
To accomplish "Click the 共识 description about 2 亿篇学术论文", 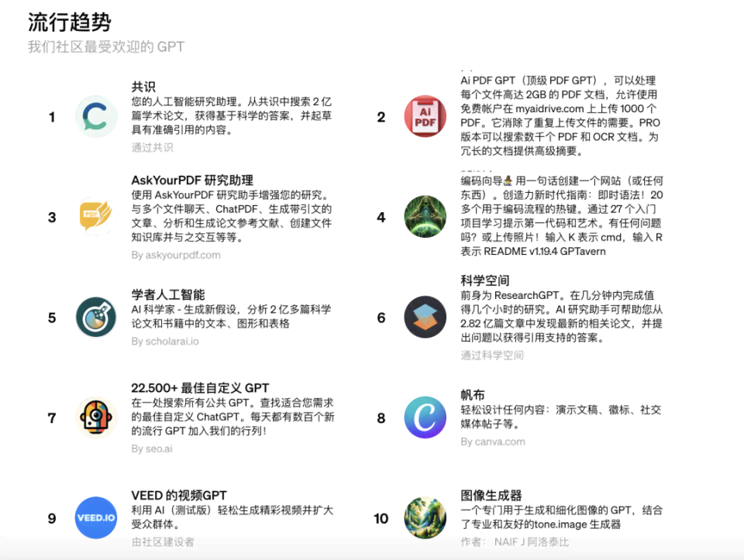I will 232,115.
